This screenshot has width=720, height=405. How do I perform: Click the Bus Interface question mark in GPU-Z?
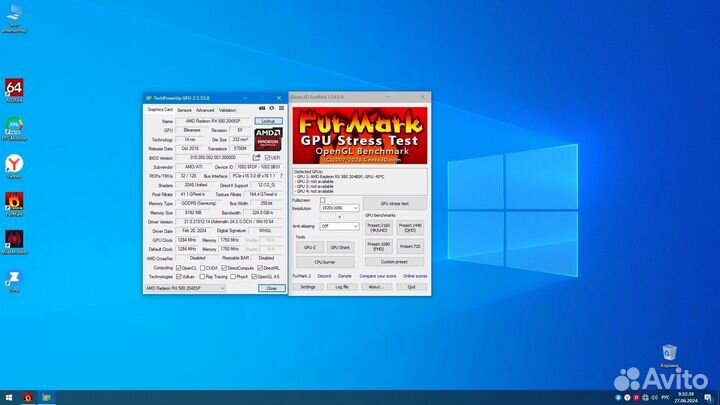(x=281, y=176)
